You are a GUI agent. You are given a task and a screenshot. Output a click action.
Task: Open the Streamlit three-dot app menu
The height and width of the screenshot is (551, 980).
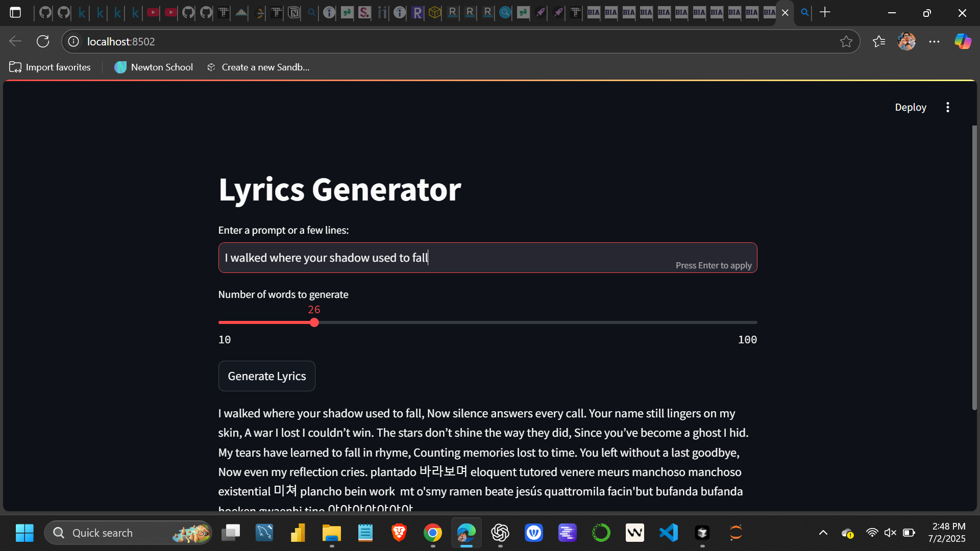[947, 107]
